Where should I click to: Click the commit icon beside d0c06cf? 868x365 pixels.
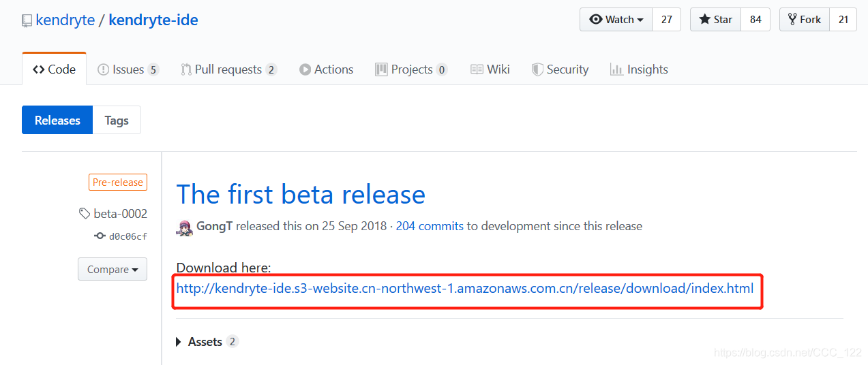coord(100,236)
